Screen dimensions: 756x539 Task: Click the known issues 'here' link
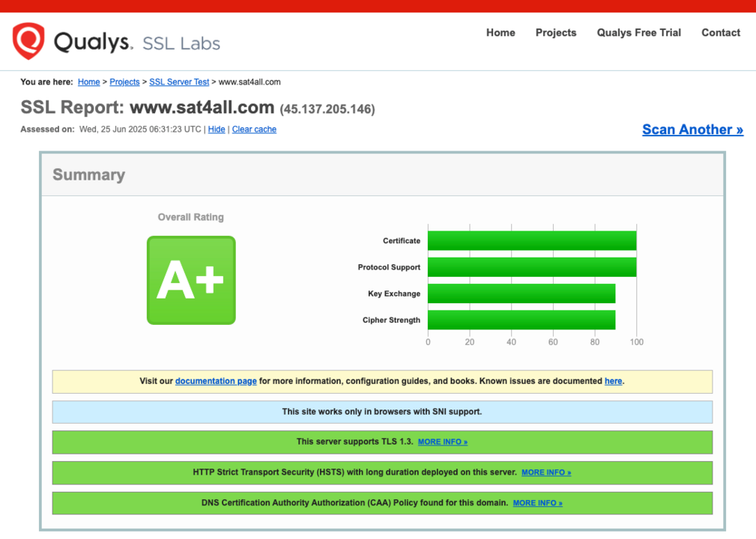tap(613, 381)
